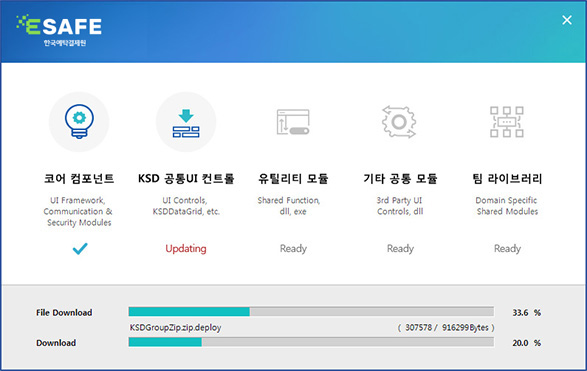
Task: Click the UI Controls, KSDDataGrid description
Action: (186, 206)
